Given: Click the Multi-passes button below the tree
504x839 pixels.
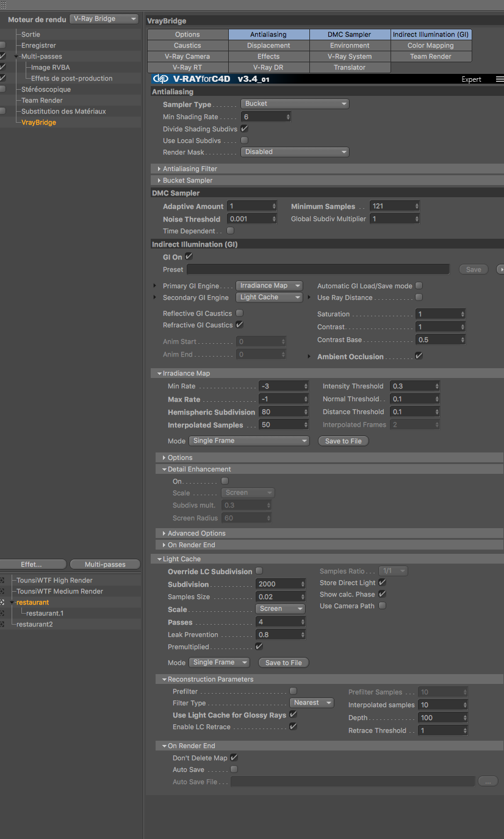Looking at the screenshot, I should click(x=105, y=564).
